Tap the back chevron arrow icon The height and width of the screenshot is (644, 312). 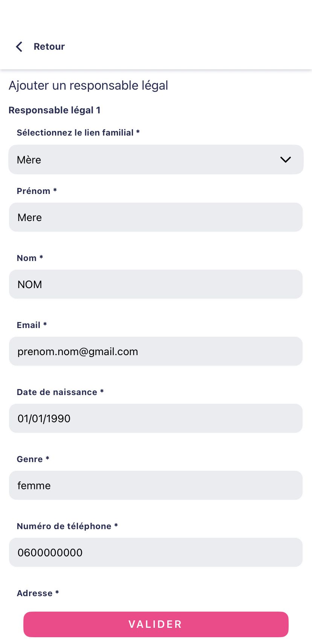tap(19, 46)
